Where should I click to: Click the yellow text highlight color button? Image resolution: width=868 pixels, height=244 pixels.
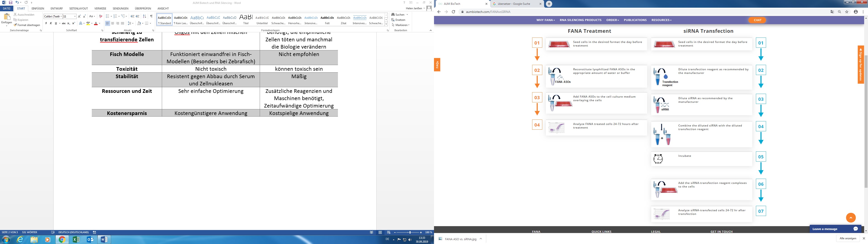[x=88, y=23]
